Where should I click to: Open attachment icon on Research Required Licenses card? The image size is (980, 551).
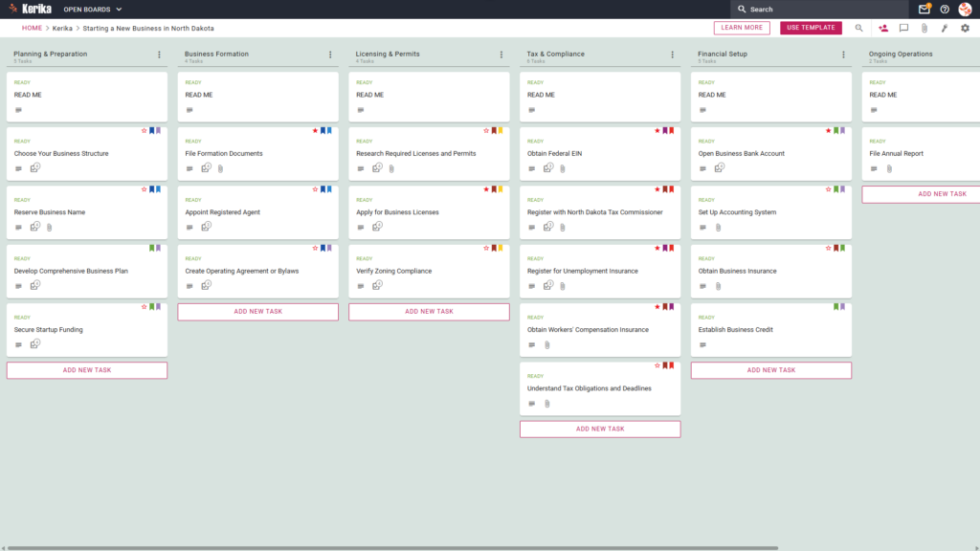[391, 168]
